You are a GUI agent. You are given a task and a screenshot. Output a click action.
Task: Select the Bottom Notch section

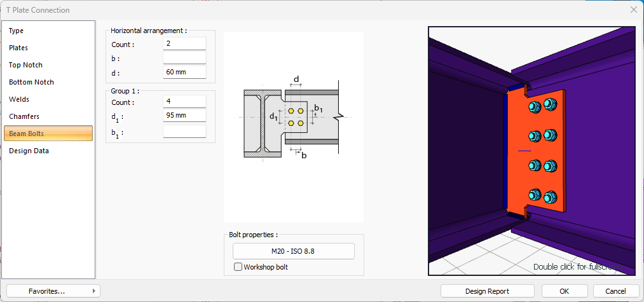[x=48, y=82]
